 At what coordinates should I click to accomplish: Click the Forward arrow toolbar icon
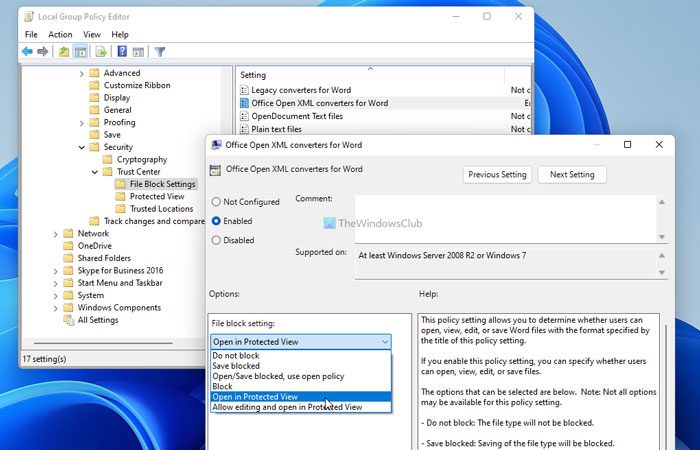coord(44,51)
